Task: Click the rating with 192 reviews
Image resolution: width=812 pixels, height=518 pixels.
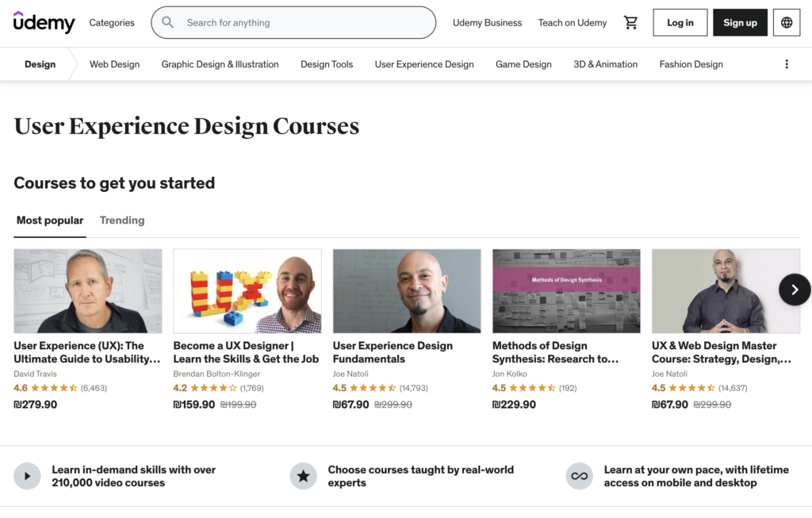Action: point(534,388)
